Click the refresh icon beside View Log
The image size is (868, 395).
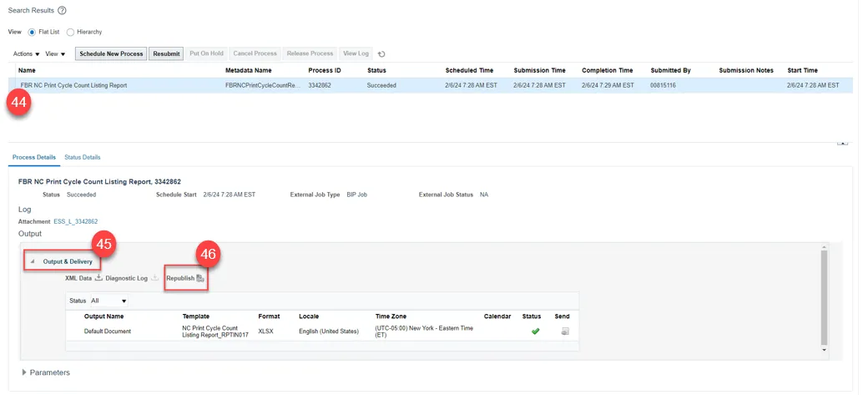[381, 53]
